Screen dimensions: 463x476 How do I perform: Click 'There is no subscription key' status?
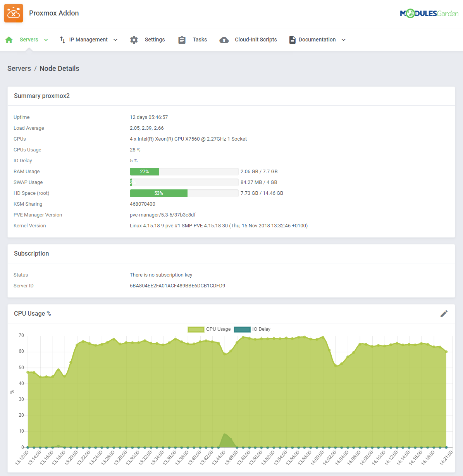[x=161, y=275]
